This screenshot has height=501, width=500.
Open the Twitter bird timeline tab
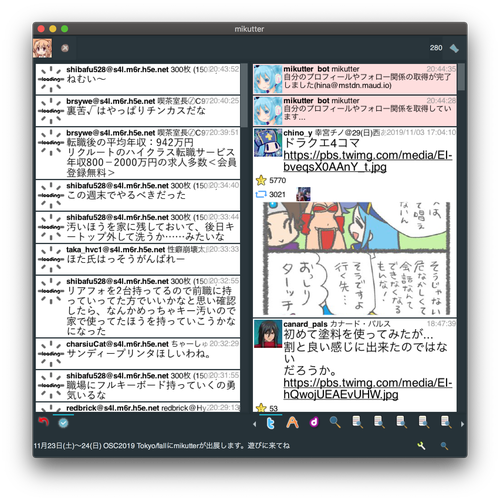point(271,423)
